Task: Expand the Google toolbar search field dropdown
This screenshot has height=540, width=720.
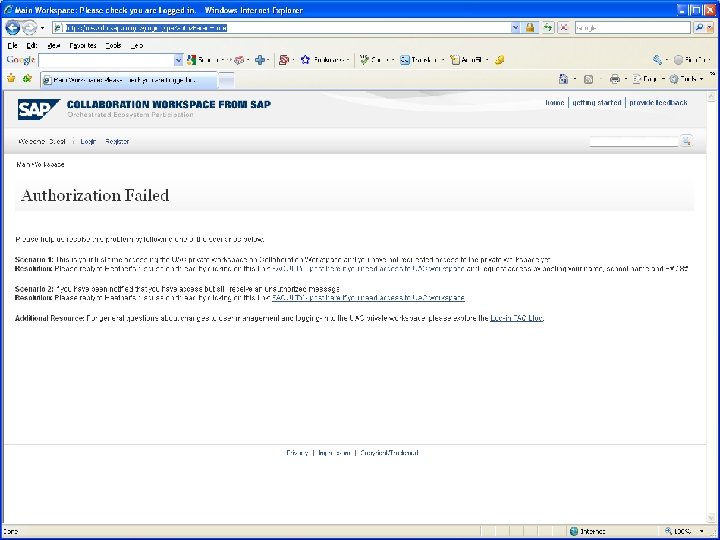Action: 178,60
